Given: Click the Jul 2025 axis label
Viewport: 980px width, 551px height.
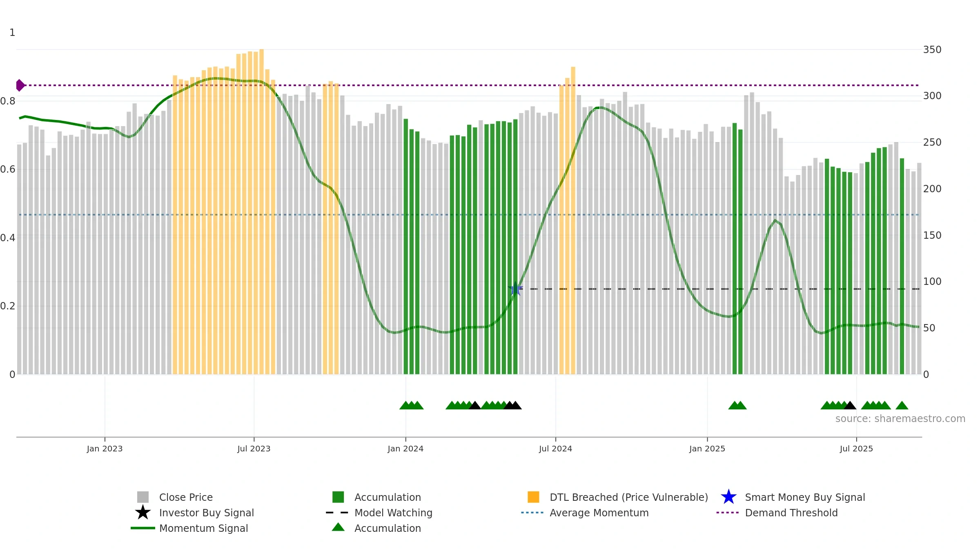Looking at the screenshot, I should (x=856, y=449).
